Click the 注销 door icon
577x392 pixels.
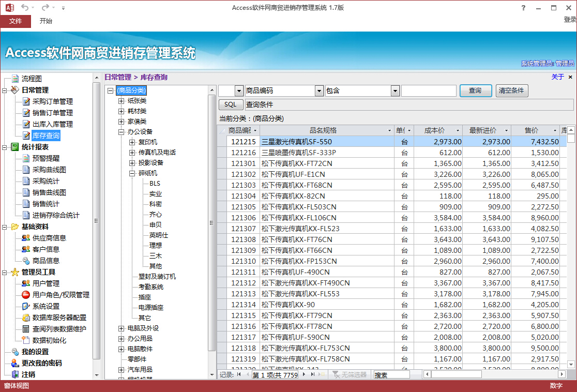tap(15, 374)
